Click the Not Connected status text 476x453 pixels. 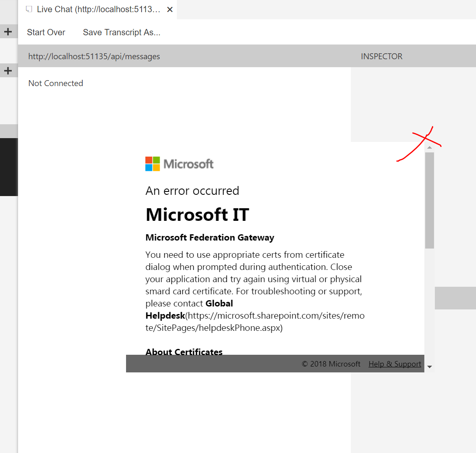[55, 83]
